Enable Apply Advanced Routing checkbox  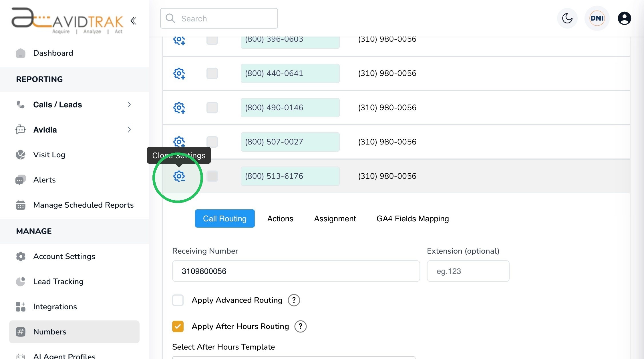[x=178, y=300]
